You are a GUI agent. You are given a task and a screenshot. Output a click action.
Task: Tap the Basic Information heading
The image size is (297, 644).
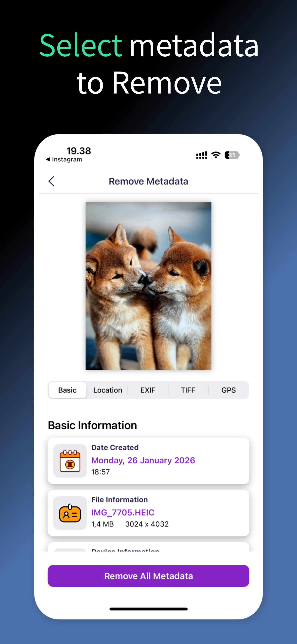[x=93, y=425]
